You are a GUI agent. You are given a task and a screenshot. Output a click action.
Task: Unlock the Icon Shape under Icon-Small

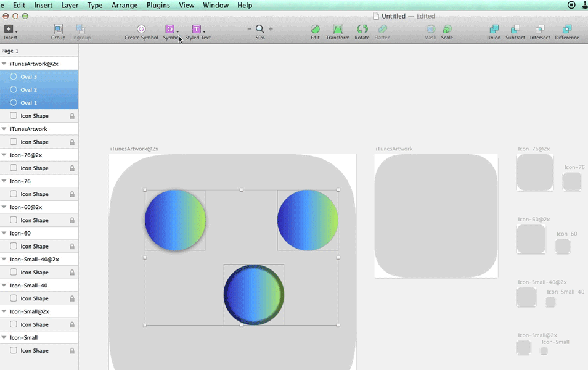pos(71,350)
